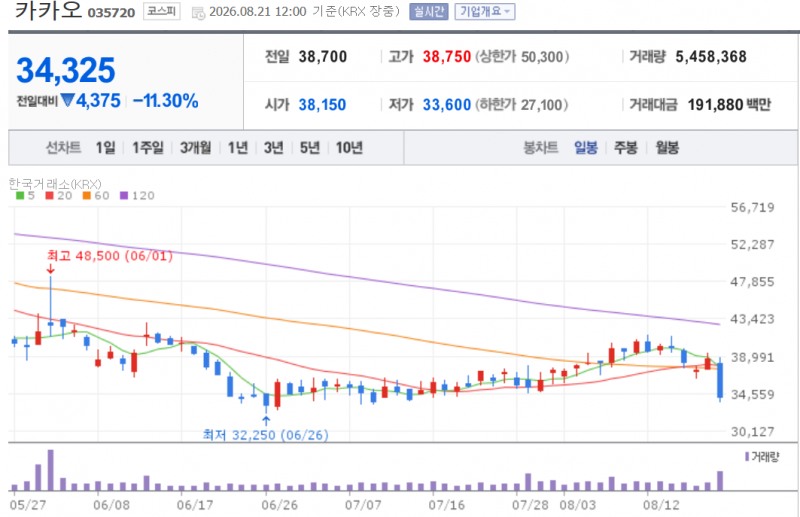The height and width of the screenshot is (517, 800).
Task: Click the latest large blue candlestick
Action: 720,380
